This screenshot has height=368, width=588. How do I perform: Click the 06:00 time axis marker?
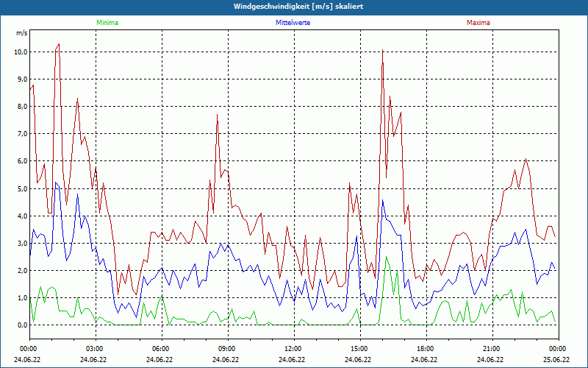click(161, 349)
